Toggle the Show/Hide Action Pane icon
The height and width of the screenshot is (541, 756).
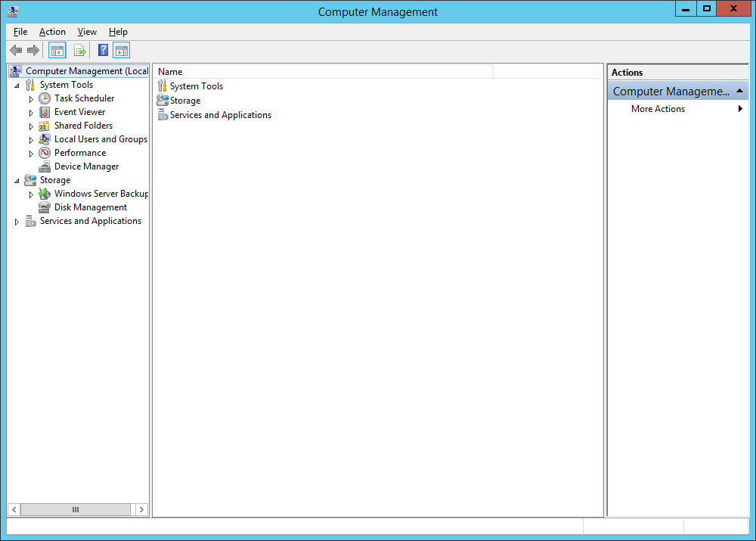(122, 51)
